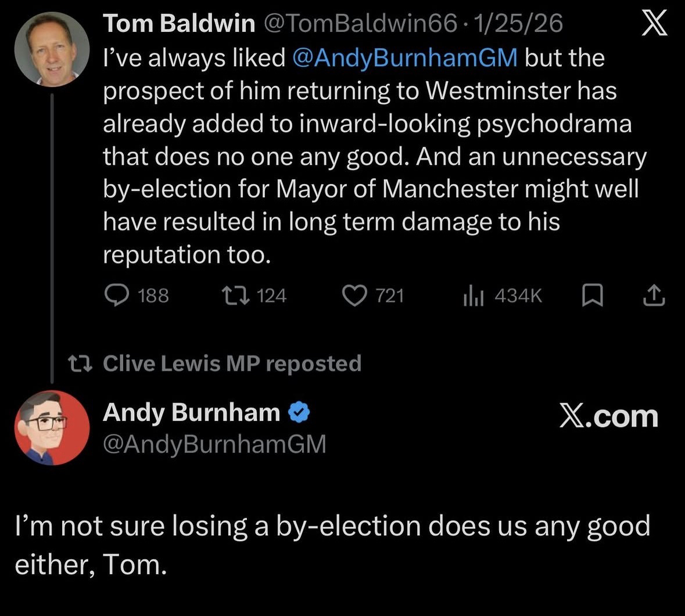The width and height of the screenshot is (685, 616).
Task: Click Andy Burnham's blue verified badge
Action: point(299,413)
